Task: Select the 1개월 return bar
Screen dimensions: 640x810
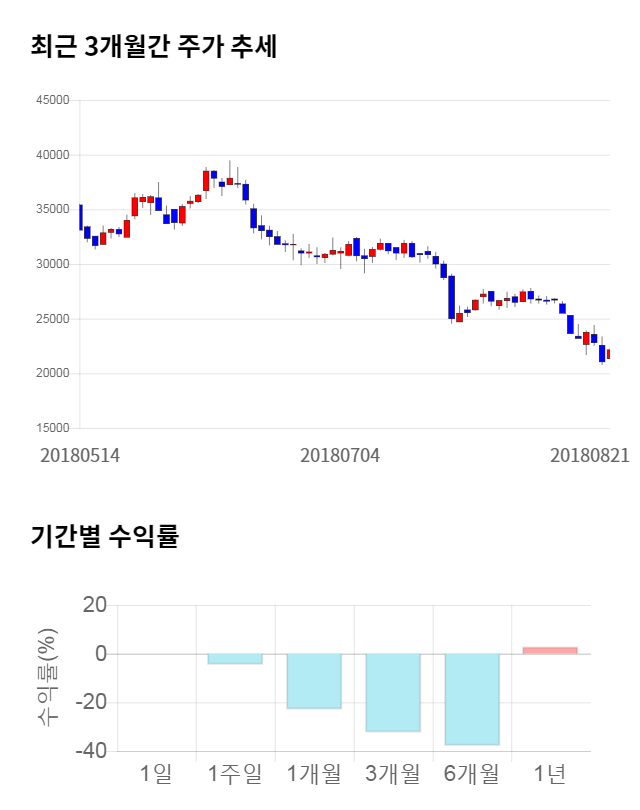Action: point(314,681)
